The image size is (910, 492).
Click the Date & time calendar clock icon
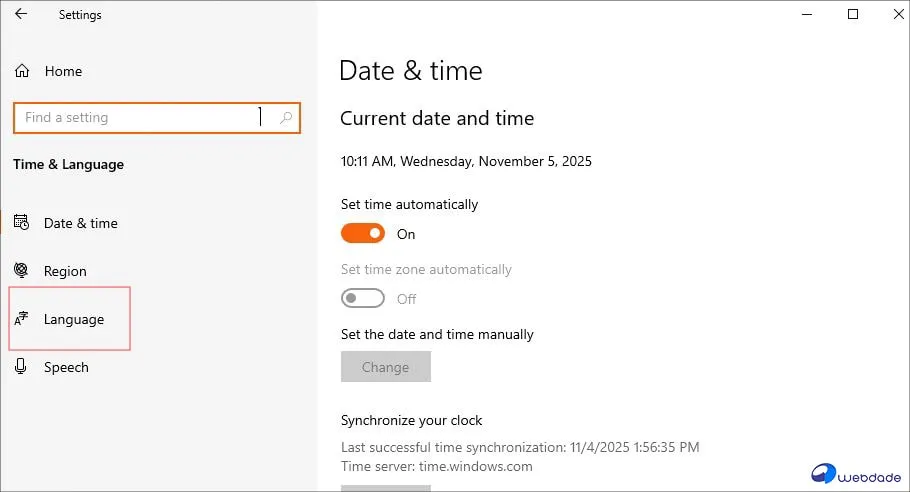tap(22, 223)
